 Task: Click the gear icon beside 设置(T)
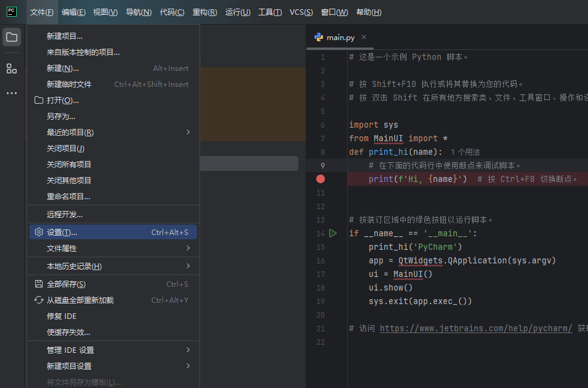tap(38, 232)
